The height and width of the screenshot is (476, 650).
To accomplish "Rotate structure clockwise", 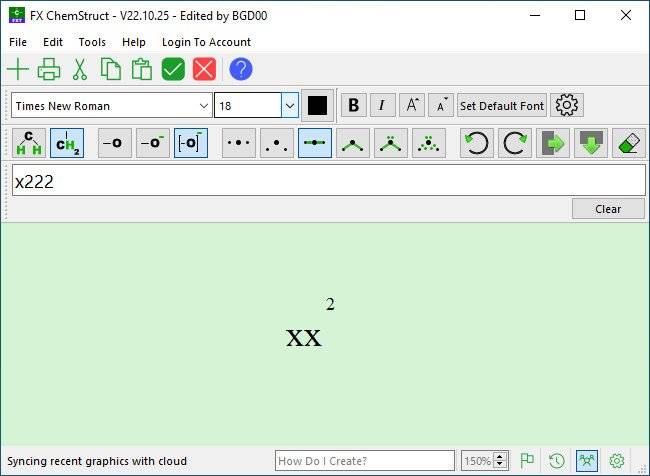I will click(x=515, y=143).
